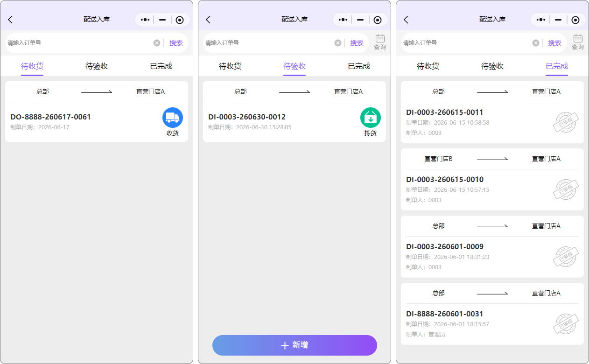This screenshot has width=589, height=364.
Task: Switch to 待验收 tab in left panel
Action: 97,66
